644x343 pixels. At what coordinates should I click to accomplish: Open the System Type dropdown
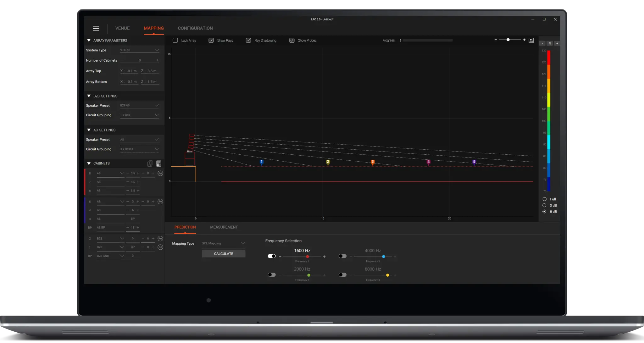(139, 50)
